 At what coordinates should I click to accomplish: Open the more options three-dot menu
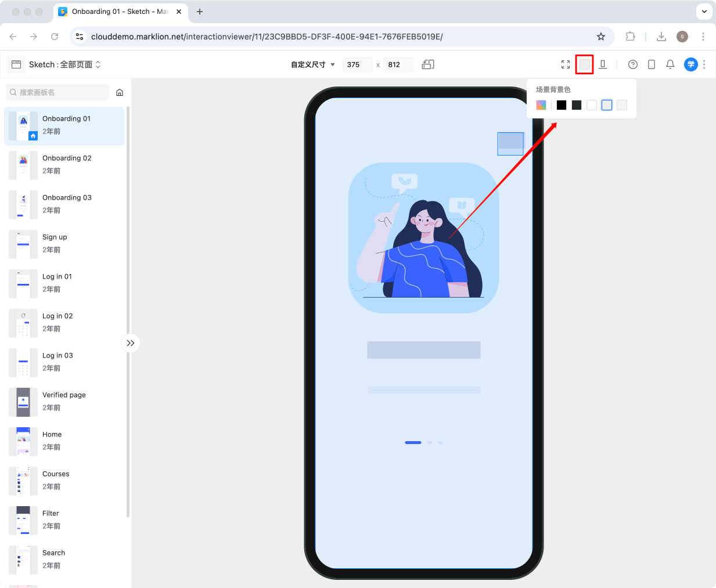click(704, 64)
